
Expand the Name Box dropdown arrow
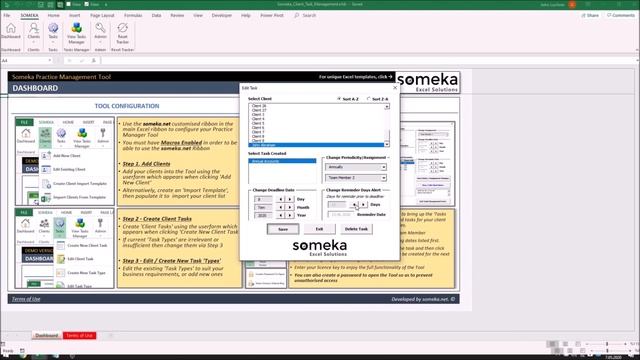coord(50,60)
